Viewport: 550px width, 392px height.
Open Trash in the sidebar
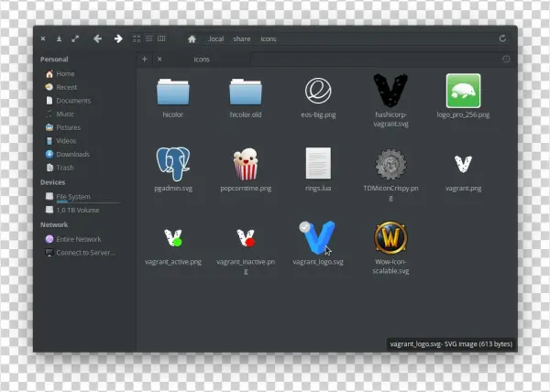click(x=65, y=168)
